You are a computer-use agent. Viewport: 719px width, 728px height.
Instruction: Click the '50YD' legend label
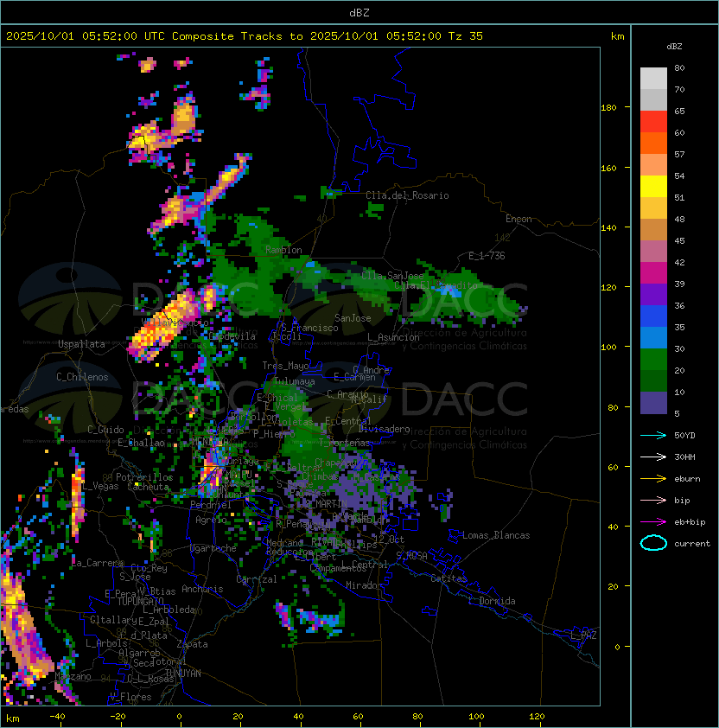(684, 436)
